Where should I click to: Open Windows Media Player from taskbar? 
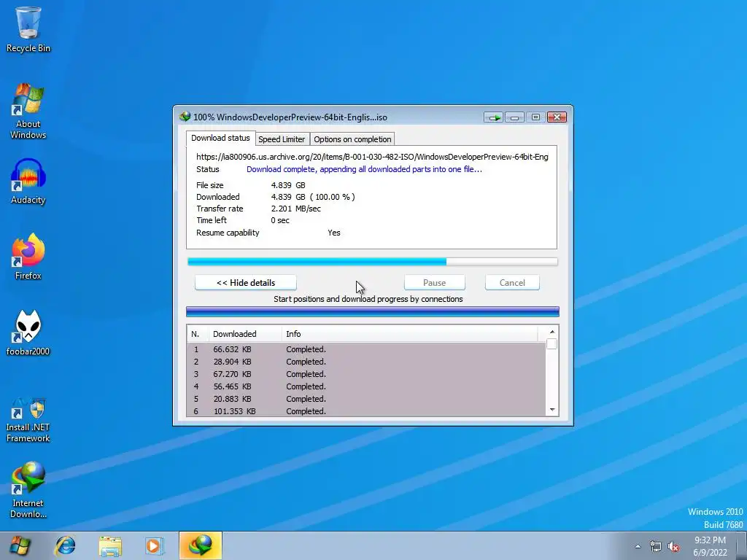pos(154,545)
